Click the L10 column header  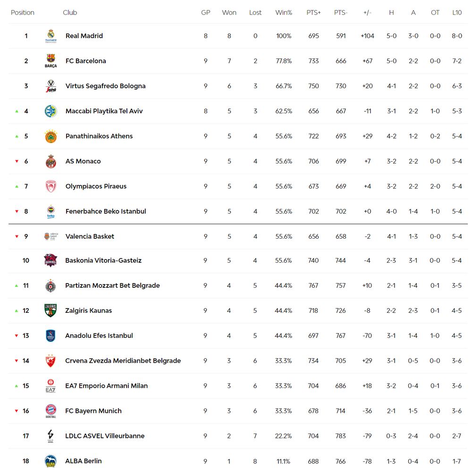tap(457, 12)
